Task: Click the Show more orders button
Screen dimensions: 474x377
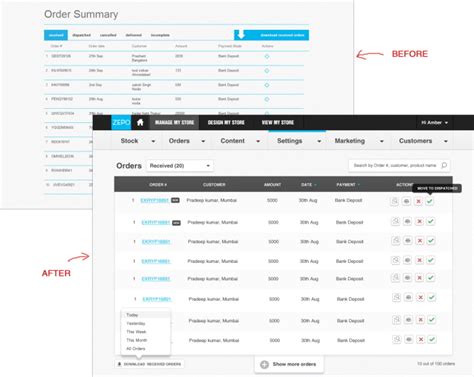Action: point(289,364)
